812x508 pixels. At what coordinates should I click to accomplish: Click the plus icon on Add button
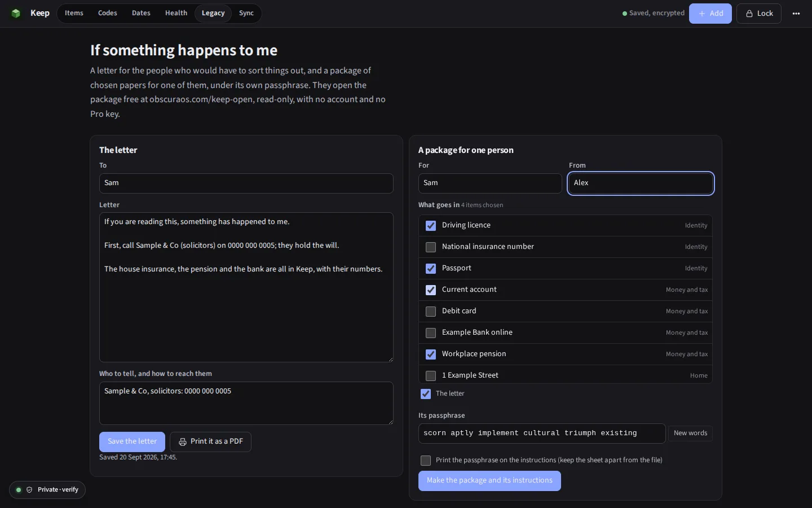pyautogui.click(x=702, y=14)
